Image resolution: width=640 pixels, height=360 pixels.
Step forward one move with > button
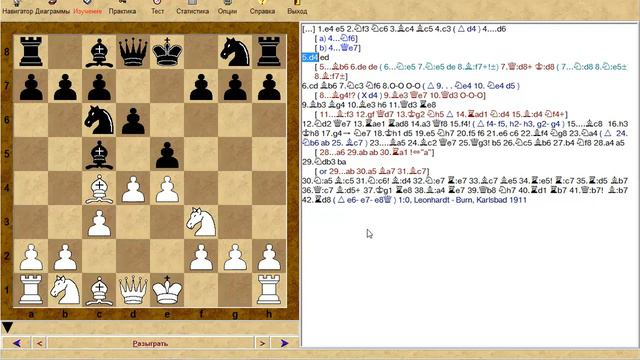tap(262, 343)
